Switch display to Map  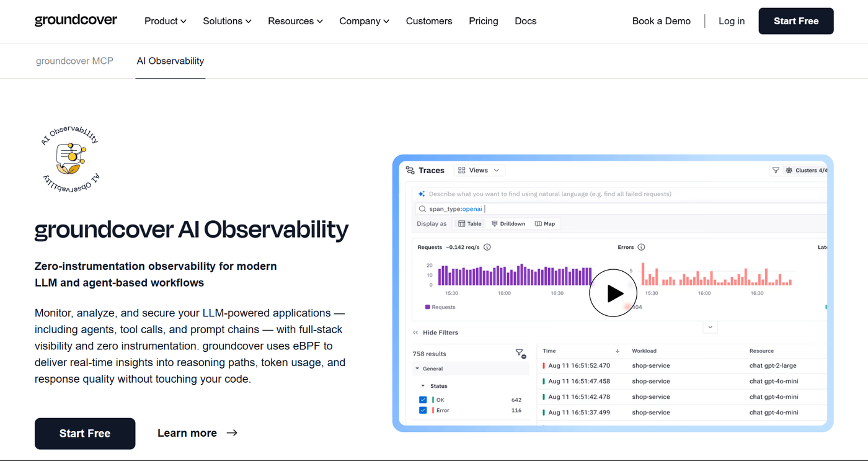[545, 224]
